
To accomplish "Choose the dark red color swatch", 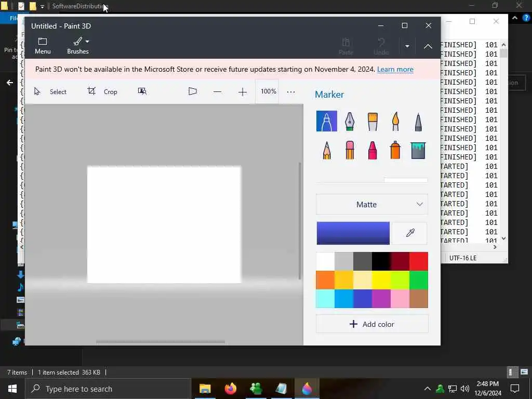I will [400, 261].
